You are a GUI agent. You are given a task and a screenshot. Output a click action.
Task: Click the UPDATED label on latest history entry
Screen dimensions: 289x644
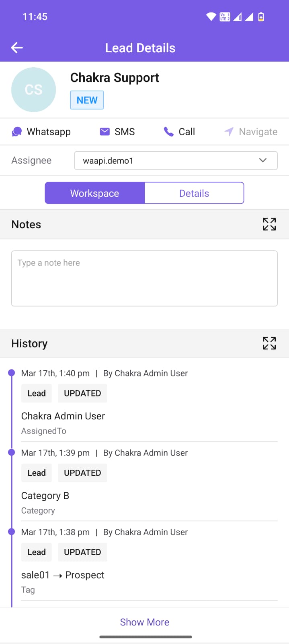coord(82,393)
